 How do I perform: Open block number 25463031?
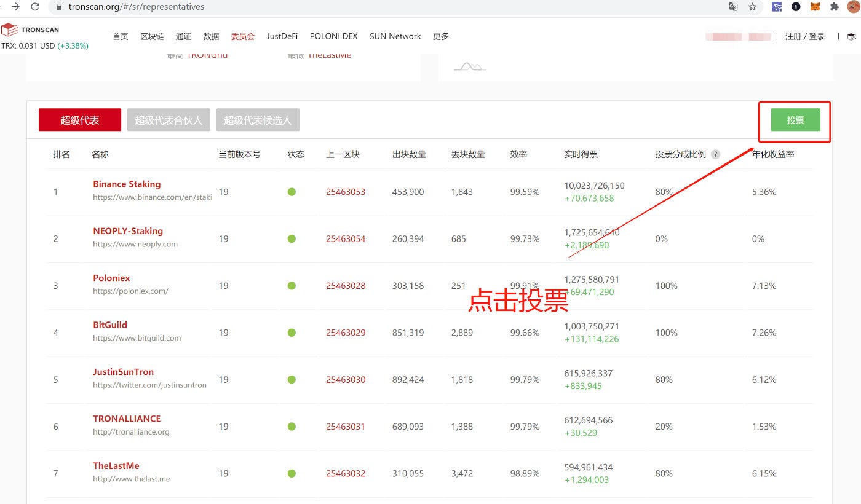pyautogui.click(x=346, y=427)
